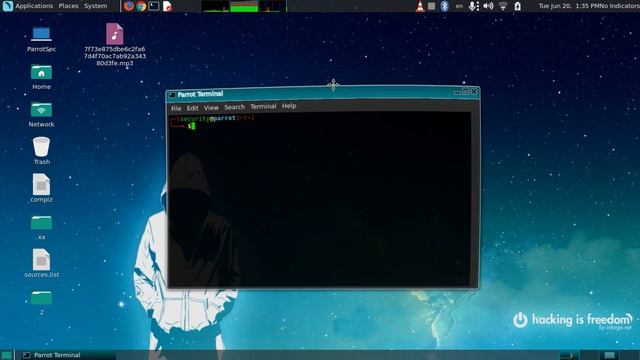Viewport: 640px width, 360px height.
Task: Click the grey square tray icon
Action: click(x=431, y=6)
